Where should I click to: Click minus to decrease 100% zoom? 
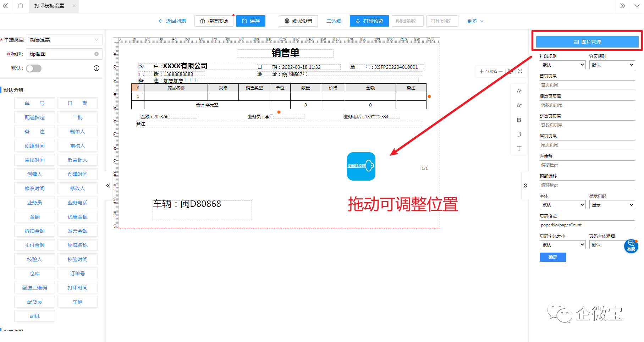501,71
